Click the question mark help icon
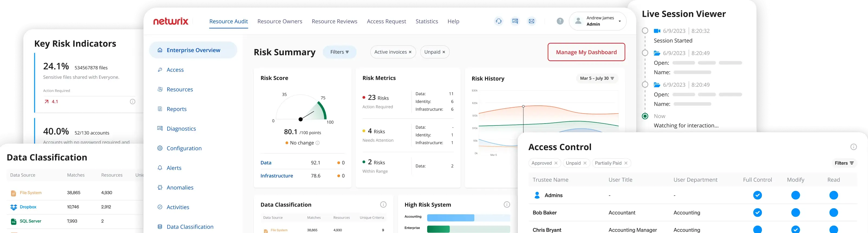The height and width of the screenshot is (233, 868). click(x=560, y=21)
